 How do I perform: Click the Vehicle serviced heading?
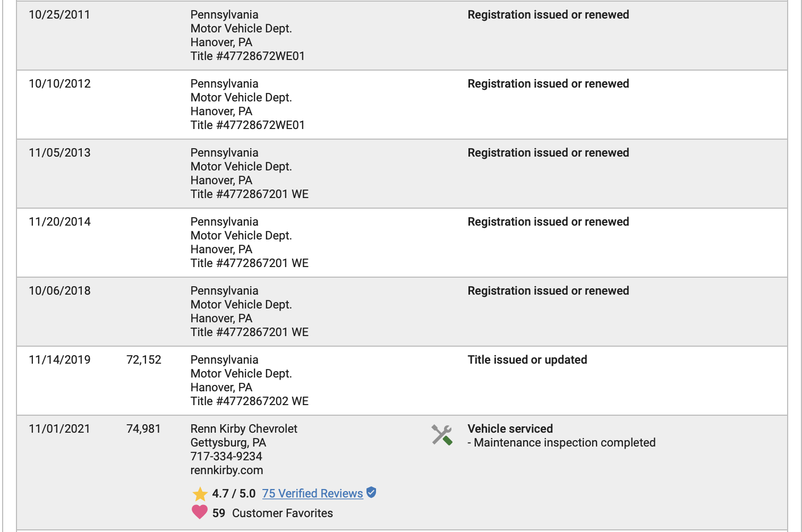point(510,429)
